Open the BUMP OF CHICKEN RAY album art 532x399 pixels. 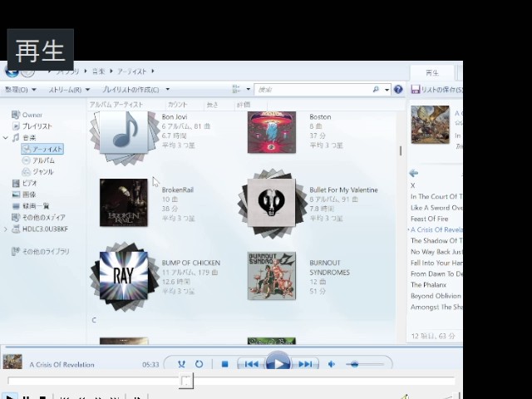tap(123, 275)
